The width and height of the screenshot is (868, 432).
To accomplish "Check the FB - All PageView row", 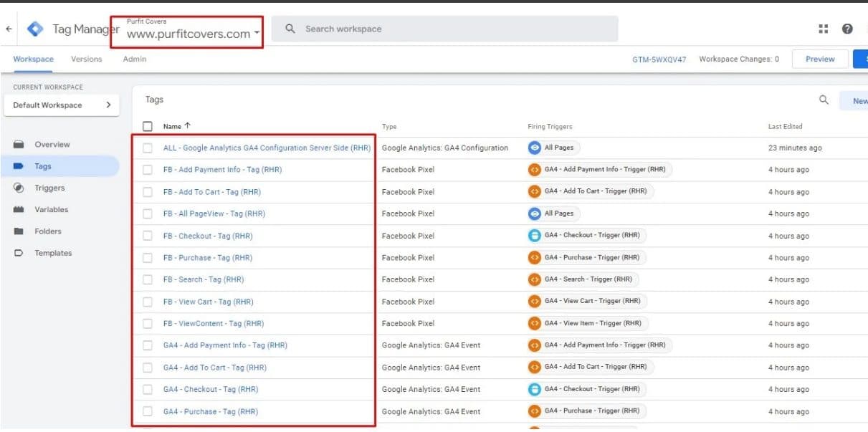I will click(148, 213).
